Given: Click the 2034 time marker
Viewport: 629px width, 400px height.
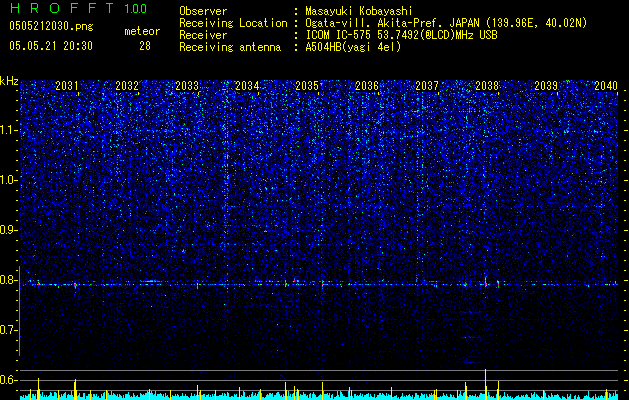Looking at the screenshot, I should (247, 86).
